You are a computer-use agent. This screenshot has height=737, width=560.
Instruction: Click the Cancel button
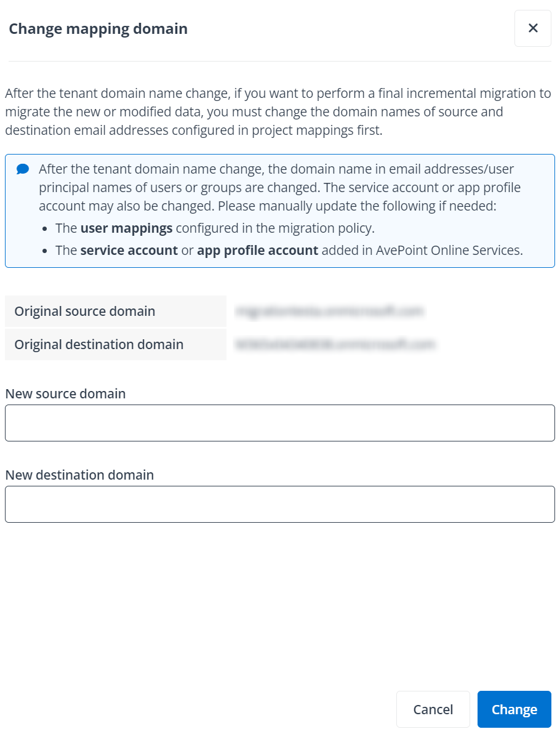(x=433, y=709)
